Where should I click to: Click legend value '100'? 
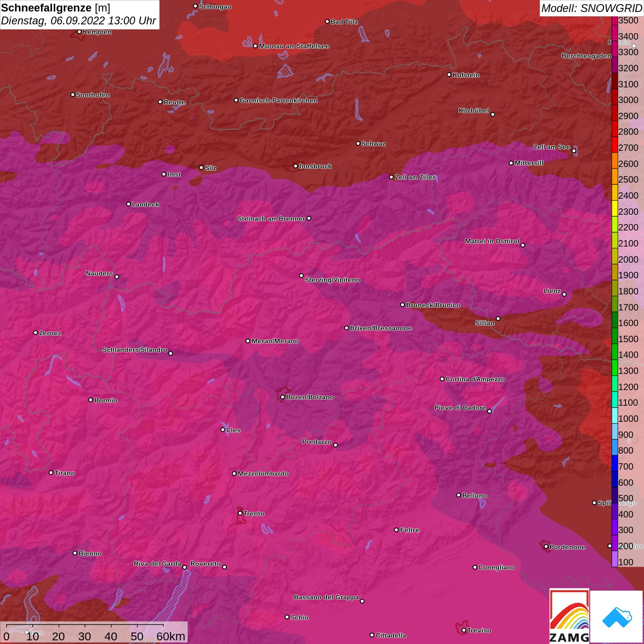(626, 562)
